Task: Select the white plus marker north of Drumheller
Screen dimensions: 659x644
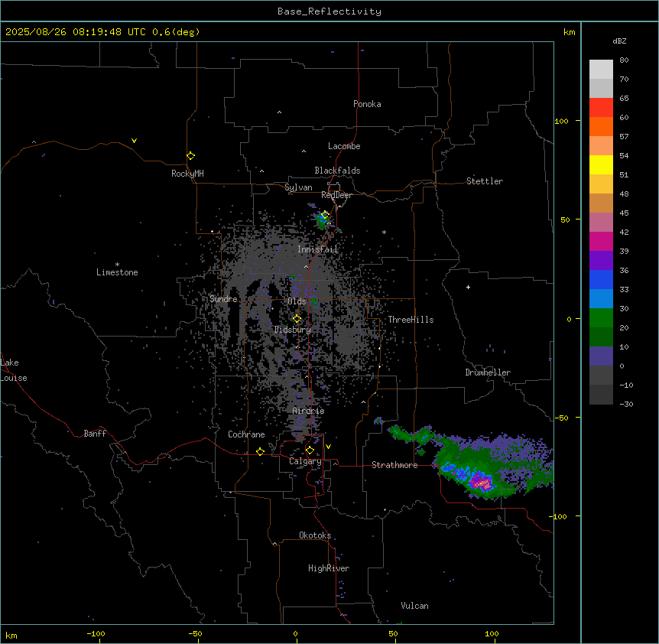Action: (x=468, y=287)
